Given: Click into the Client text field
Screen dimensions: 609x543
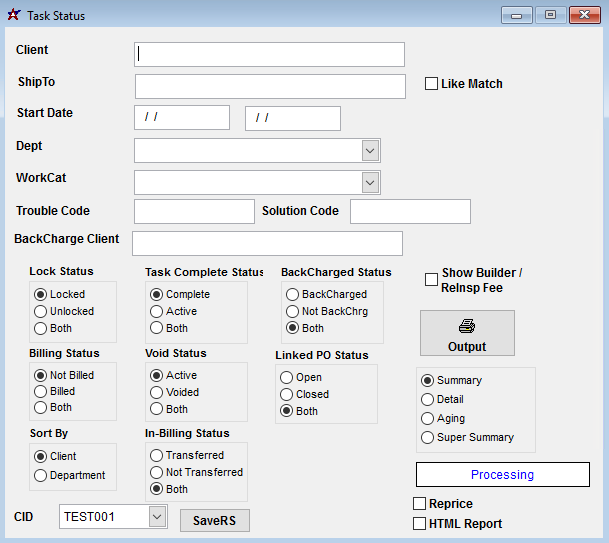Looking at the screenshot, I should pyautogui.click(x=269, y=54).
